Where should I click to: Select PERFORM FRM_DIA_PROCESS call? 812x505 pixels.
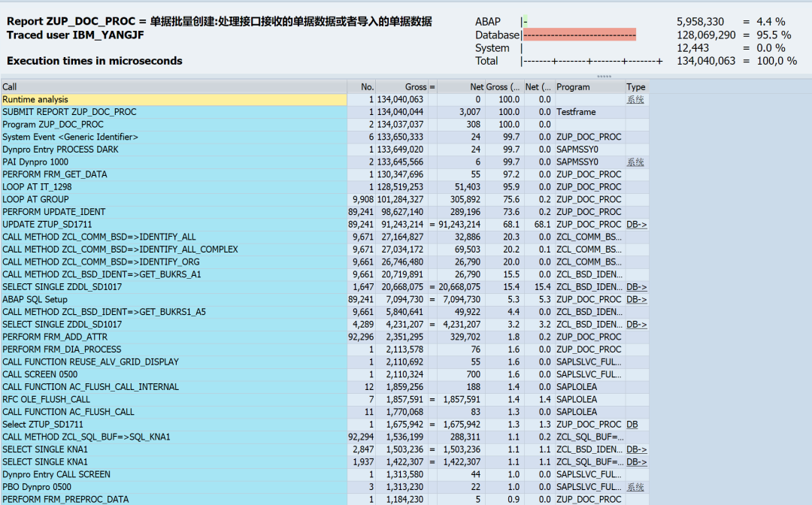(62, 349)
